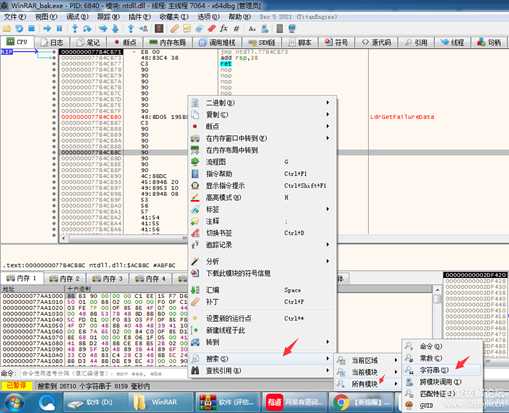Screen dimensions: 509x413
Task: Click the pause execution toolbar icon
Action: (59, 29)
